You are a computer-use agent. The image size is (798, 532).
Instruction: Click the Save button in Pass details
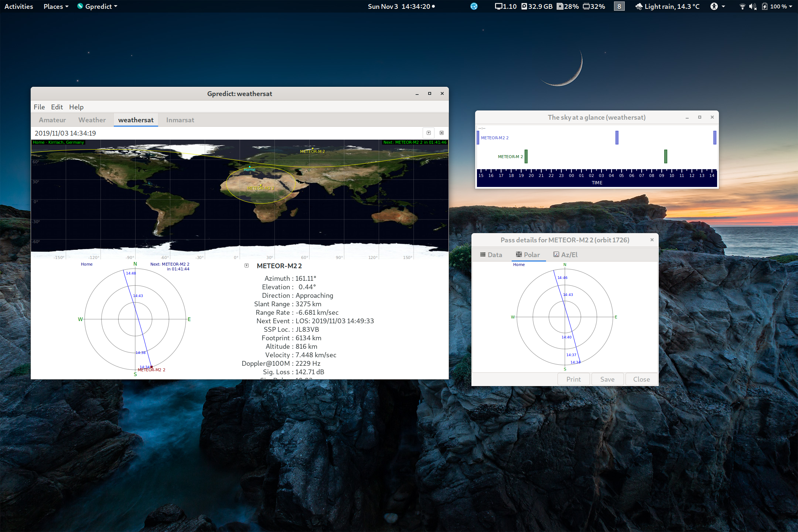pos(607,379)
